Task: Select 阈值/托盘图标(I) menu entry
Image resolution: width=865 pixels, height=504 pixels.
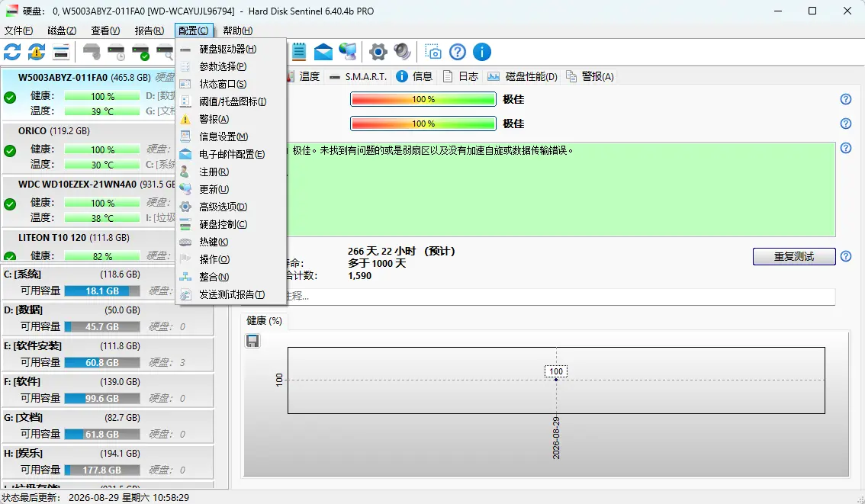Action: 231,101
